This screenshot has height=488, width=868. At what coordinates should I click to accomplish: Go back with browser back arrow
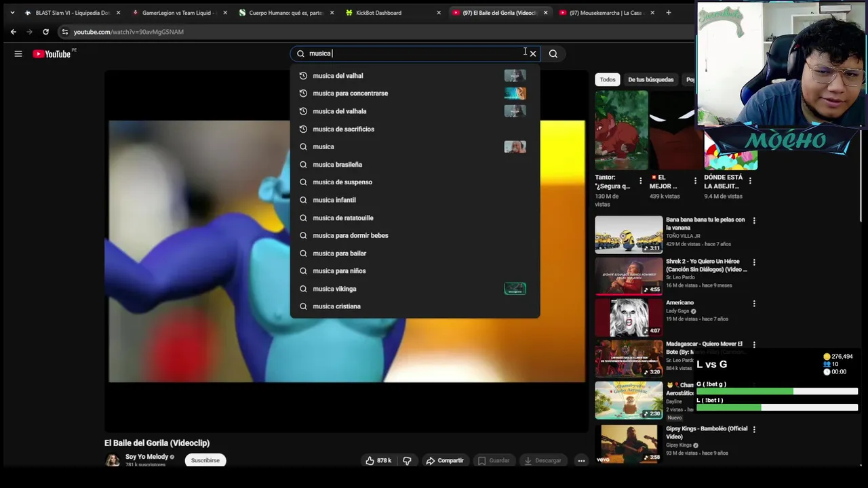(13, 32)
